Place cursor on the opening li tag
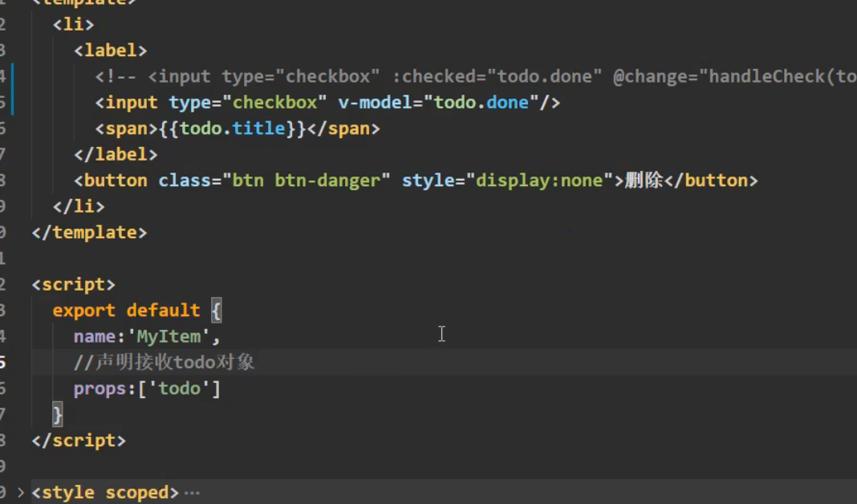Image resolution: width=857 pixels, height=504 pixels. [x=74, y=24]
